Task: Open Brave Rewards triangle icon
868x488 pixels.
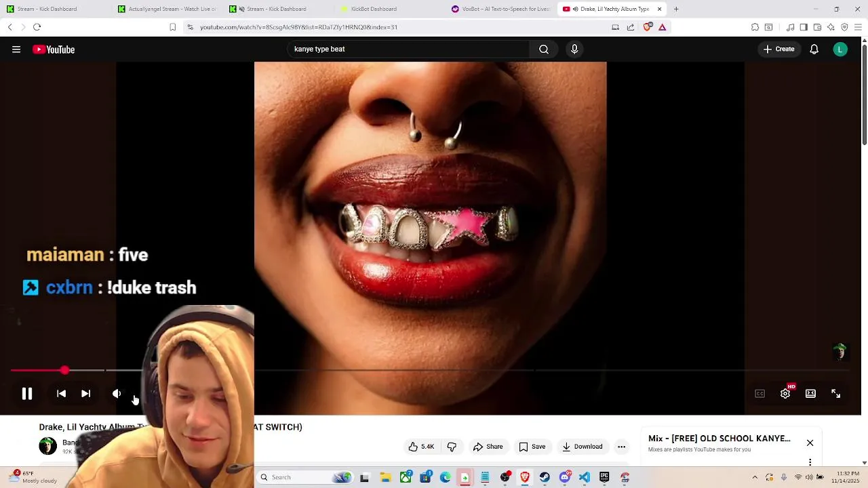Action: (x=663, y=27)
